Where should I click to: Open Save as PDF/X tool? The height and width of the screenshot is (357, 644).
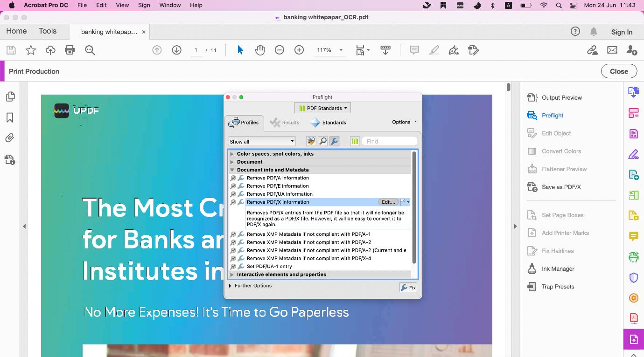554,187
